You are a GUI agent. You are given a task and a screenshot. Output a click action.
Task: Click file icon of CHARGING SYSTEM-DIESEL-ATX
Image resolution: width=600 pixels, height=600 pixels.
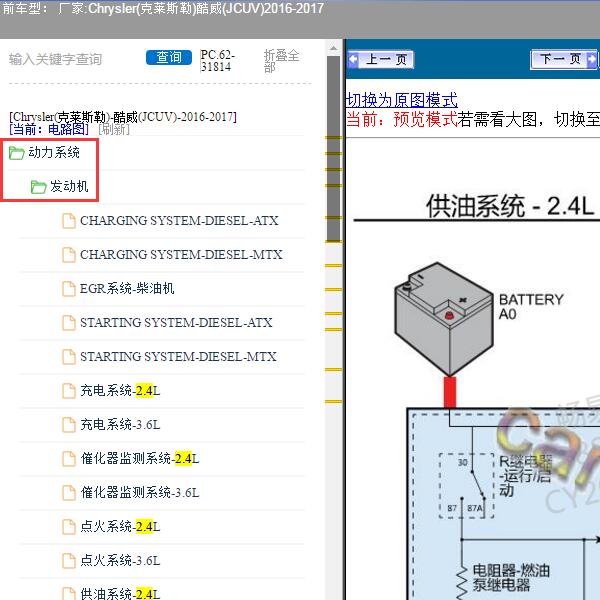coord(69,221)
